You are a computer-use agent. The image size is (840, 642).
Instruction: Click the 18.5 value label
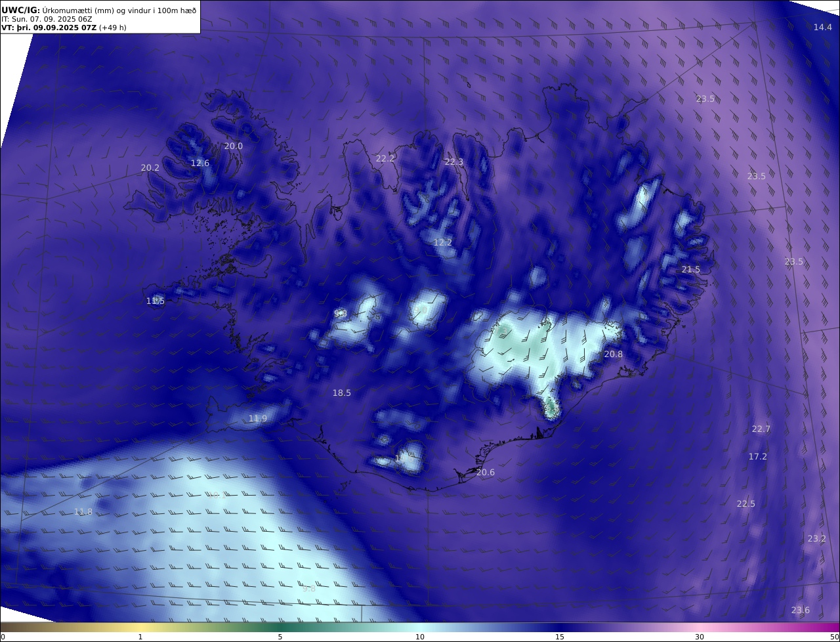tap(342, 393)
